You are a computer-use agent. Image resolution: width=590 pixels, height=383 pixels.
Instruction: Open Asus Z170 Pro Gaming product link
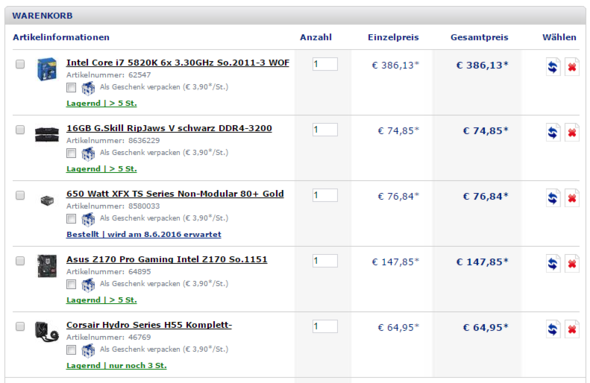pyautogui.click(x=167, y=259)
